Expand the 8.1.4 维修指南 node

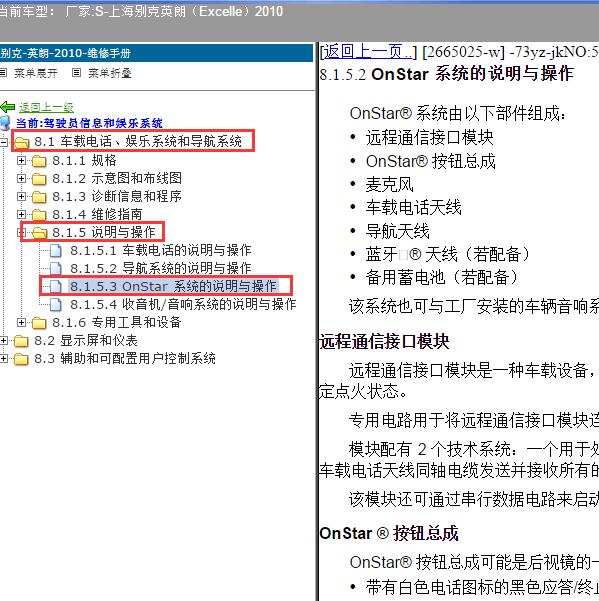point(21,214)
